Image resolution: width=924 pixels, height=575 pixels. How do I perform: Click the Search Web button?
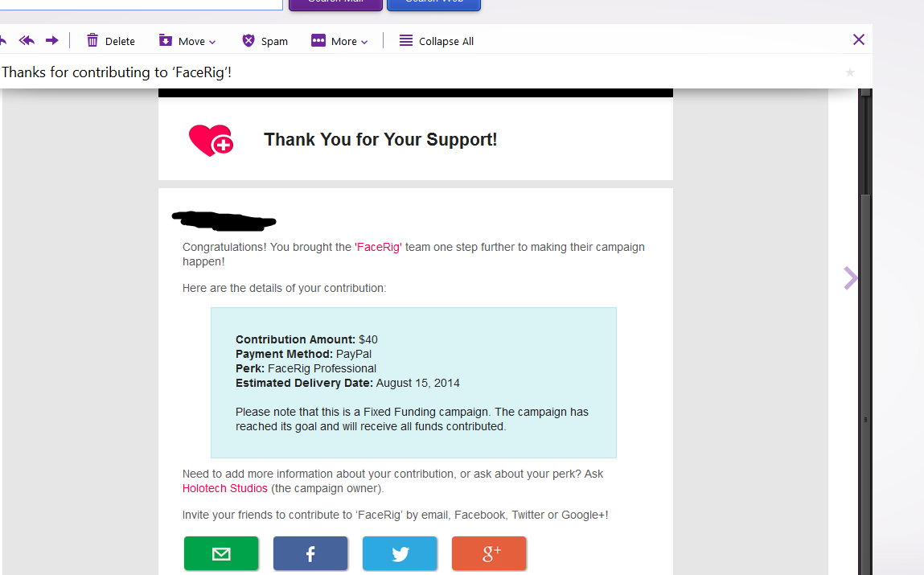pyautogui.click(x=433, y=3)
